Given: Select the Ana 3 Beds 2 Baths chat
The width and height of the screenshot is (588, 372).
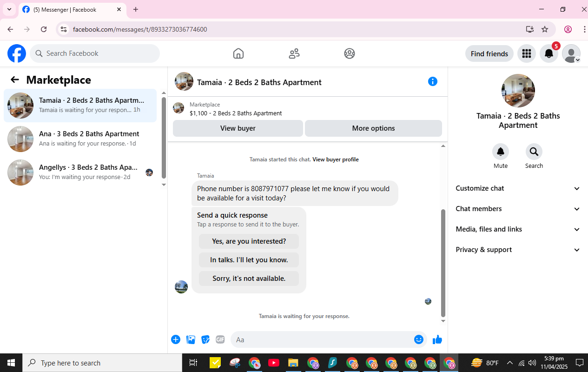Looking at the screenshot, I should point(80,139).
